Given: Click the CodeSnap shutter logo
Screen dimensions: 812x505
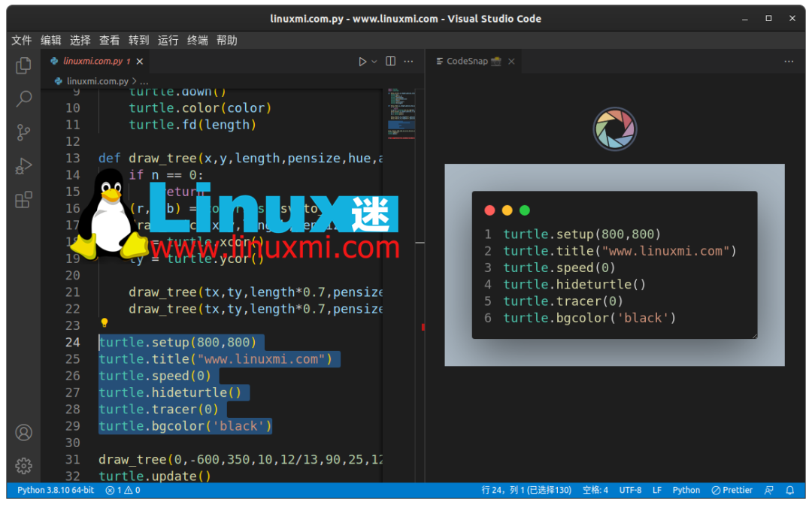Looking at the screenshot, I should coord(614,129).
